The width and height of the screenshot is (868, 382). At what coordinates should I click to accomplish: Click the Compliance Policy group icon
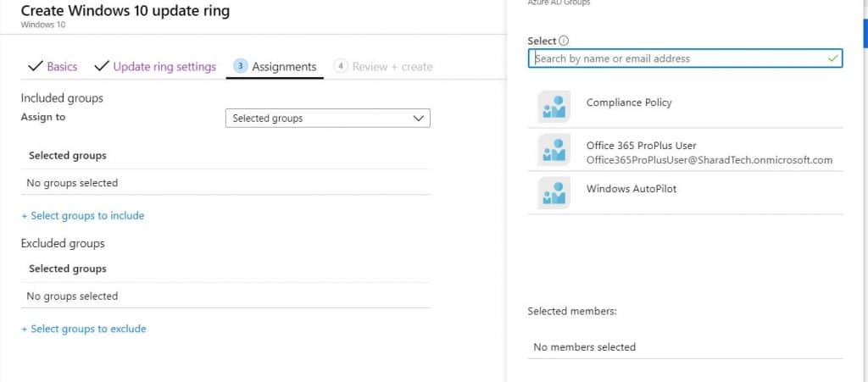pos(554,107)
